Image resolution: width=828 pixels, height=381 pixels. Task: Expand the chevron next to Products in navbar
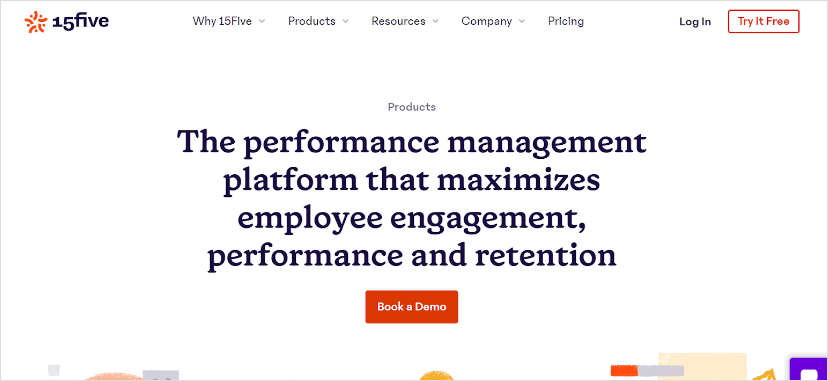coord(345,22)
